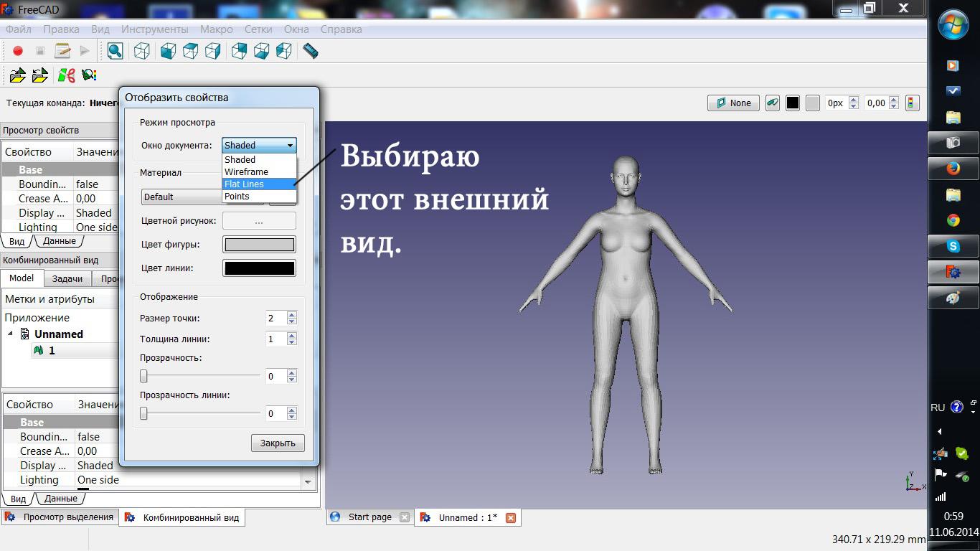Collapse the Unnamed document tree node
The image size is (980, 551).
(11, 334)
